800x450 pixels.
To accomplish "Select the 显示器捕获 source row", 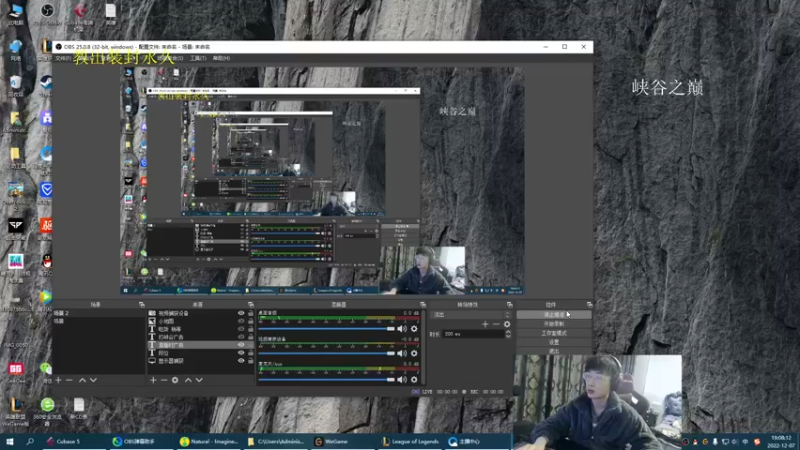I will coord(200,361).
